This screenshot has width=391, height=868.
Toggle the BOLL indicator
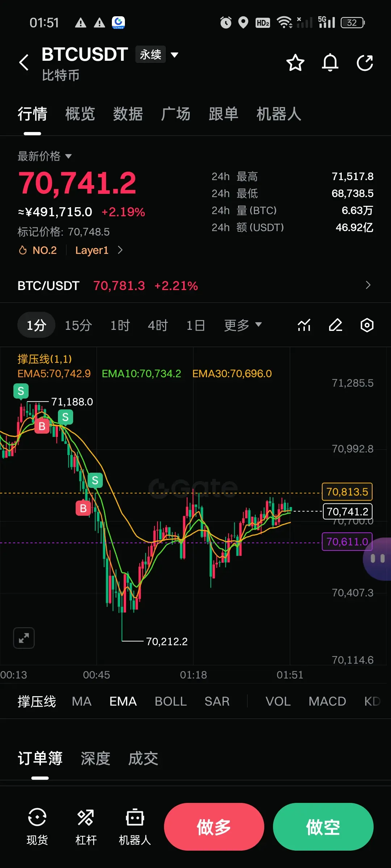coord(171,701)
